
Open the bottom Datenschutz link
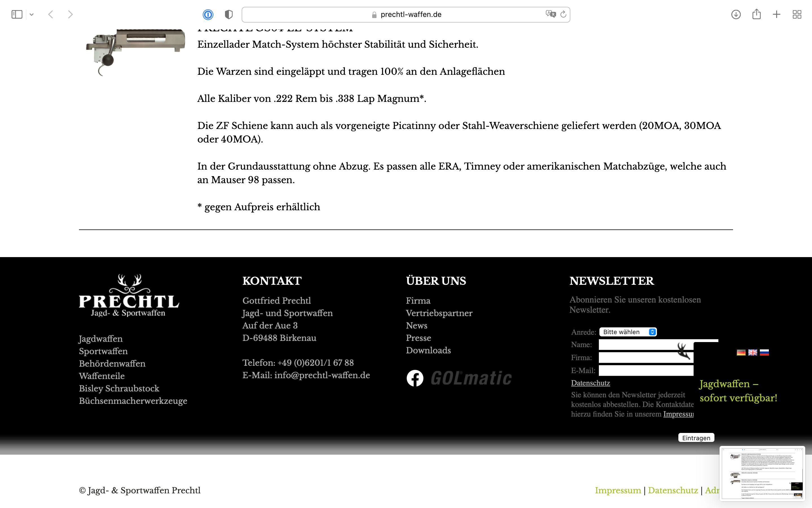(x=673, y=491)
